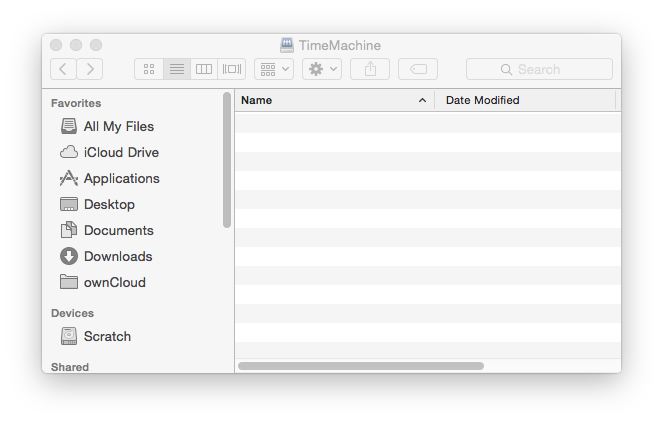
Task: Open the item arrangement dropdown
Action: 274,69
